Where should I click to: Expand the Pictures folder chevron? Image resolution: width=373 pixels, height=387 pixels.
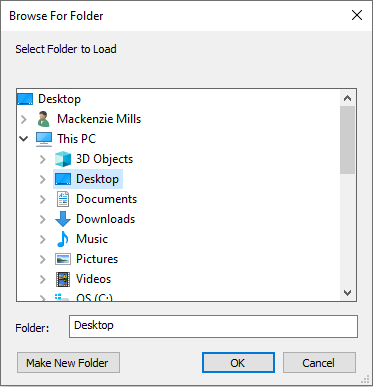43,259
